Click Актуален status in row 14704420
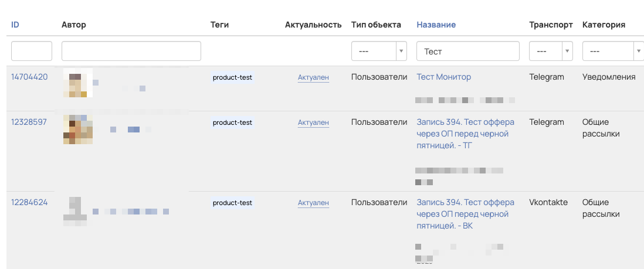This screenshot has width=644, height=269. (313, 77)
